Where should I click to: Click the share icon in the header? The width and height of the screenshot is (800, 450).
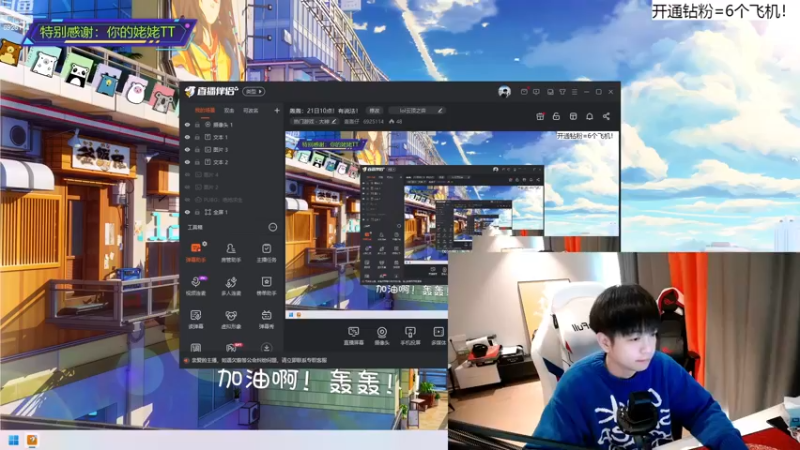(606, 116)
